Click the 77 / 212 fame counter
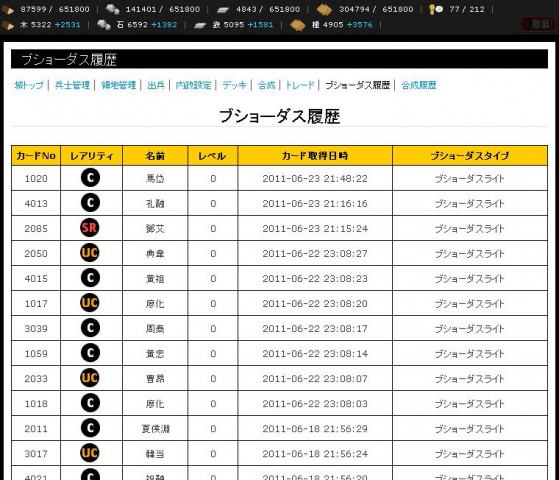Image resolution: width=559 pixels, height=480 pixels. 467,9
